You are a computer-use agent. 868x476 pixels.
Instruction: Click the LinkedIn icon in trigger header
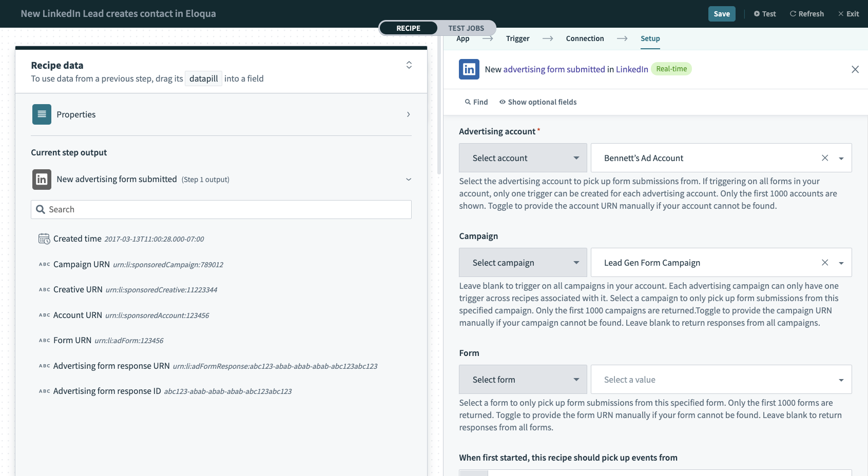coord(469,69)
